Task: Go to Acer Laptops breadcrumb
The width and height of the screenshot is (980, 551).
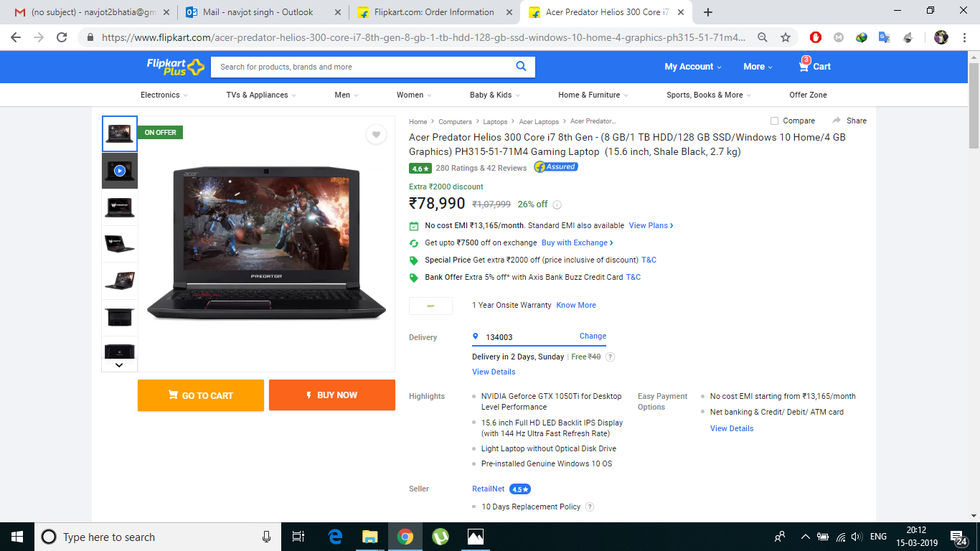Action: coord(539,121)
